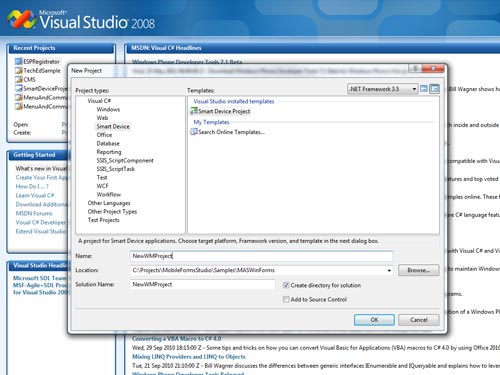Click the Name input field
The height and width of the screenshot is (375, 500).
(x=262, y=256)
